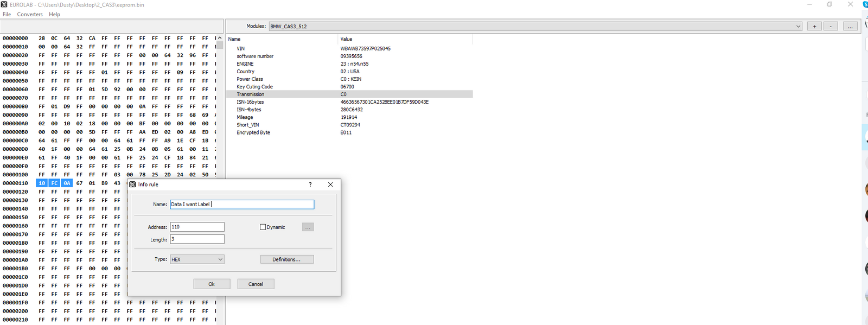
Task: Select the Key Cutting Code row
Action: 349,86
